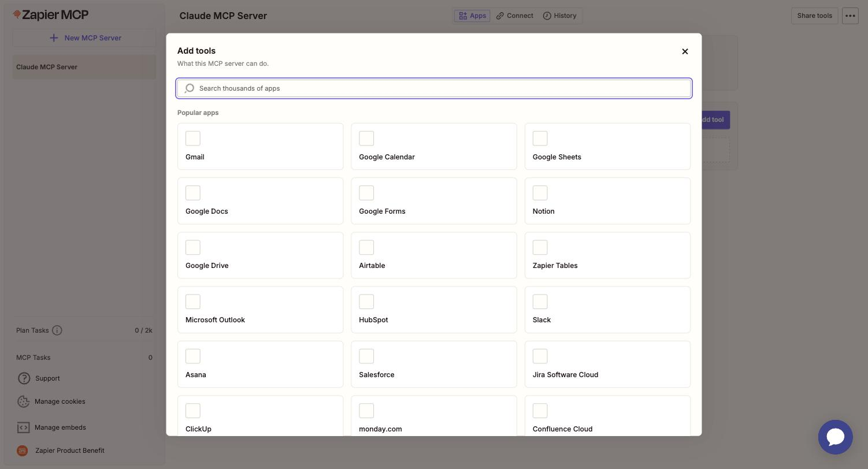The height and width of the screenshot is (469, 868).
Task: Select the Gmail app card
Action: click(260, 146)
